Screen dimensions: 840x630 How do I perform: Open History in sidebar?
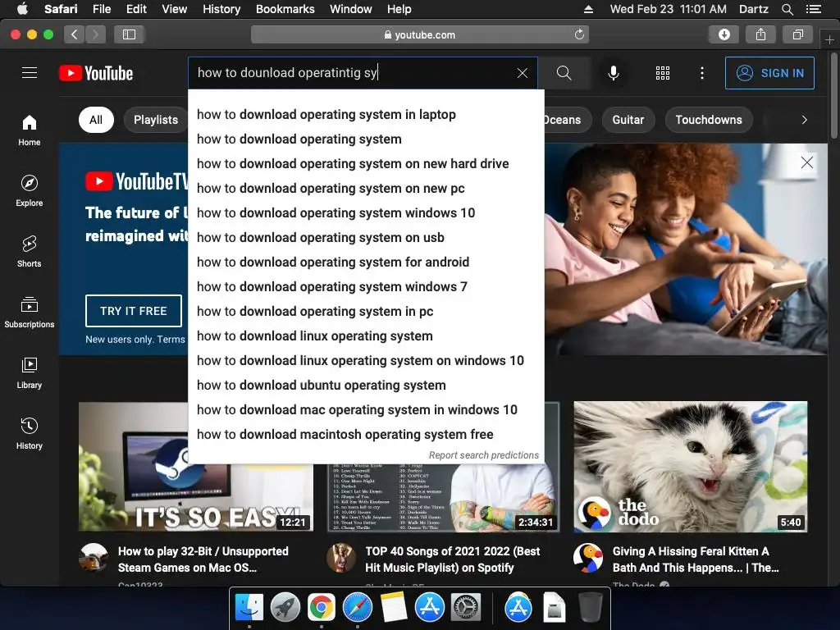[x=30, y=433]
